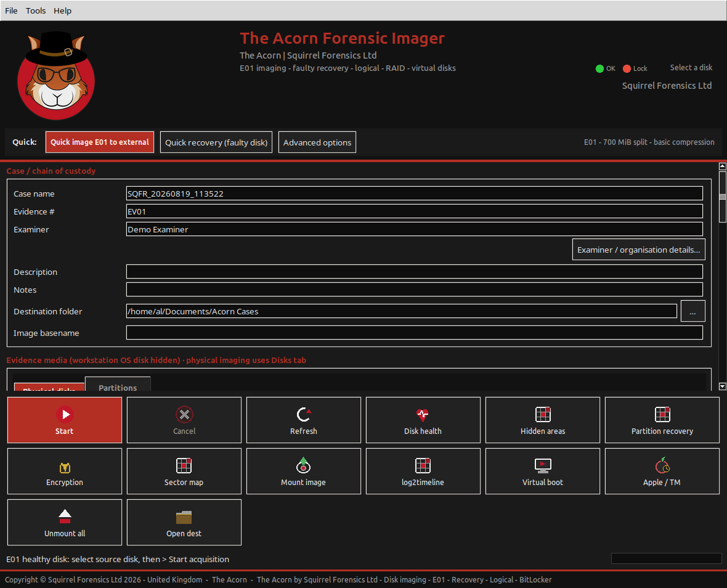Choose Quick recovery (faulty disk)
Viewport: 727px width, 588px height.
[x=216, y=142]
